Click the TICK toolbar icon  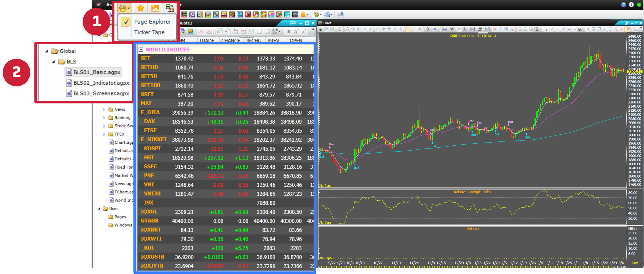click(x=295, y=14)
